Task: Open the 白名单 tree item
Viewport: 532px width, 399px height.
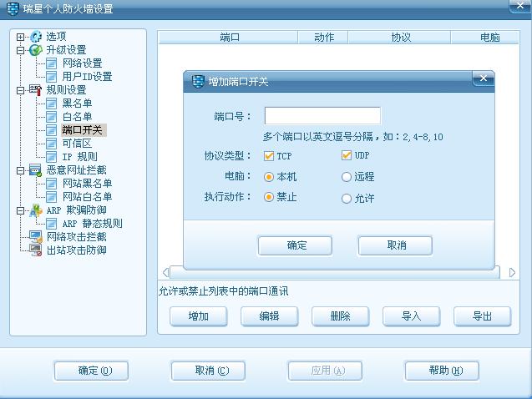Action: [x=77, y=117]
